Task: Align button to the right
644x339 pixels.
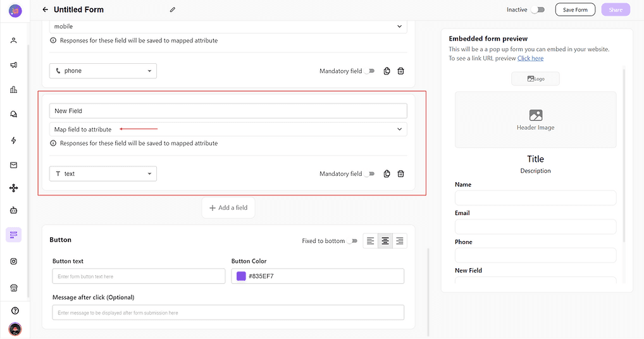Action: tap(400, 241)
